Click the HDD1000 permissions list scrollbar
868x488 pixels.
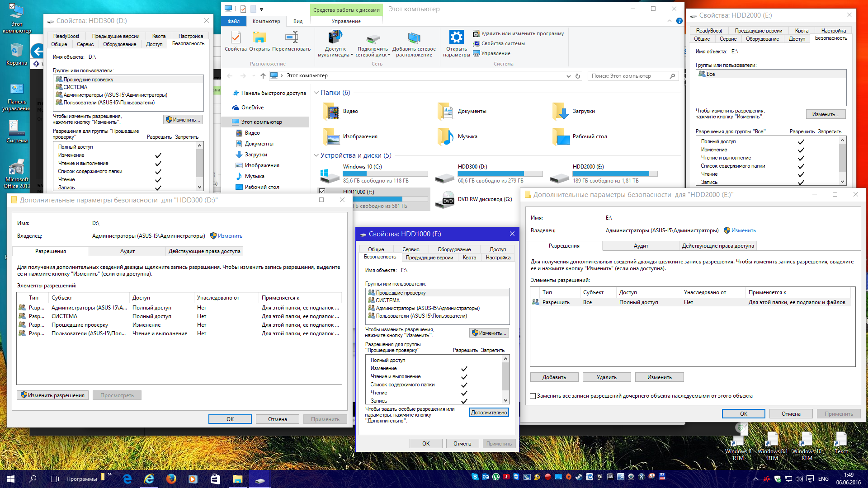(505, 380)
